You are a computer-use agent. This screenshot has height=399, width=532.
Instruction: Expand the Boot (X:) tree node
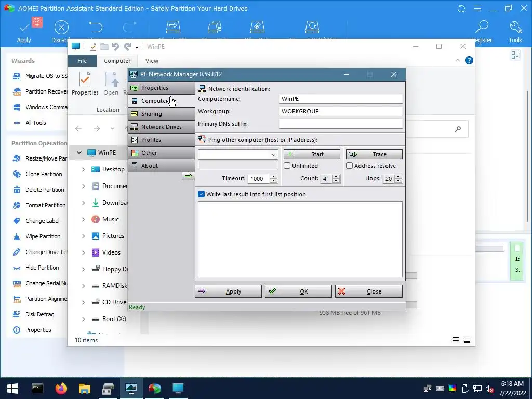(84, 320)
